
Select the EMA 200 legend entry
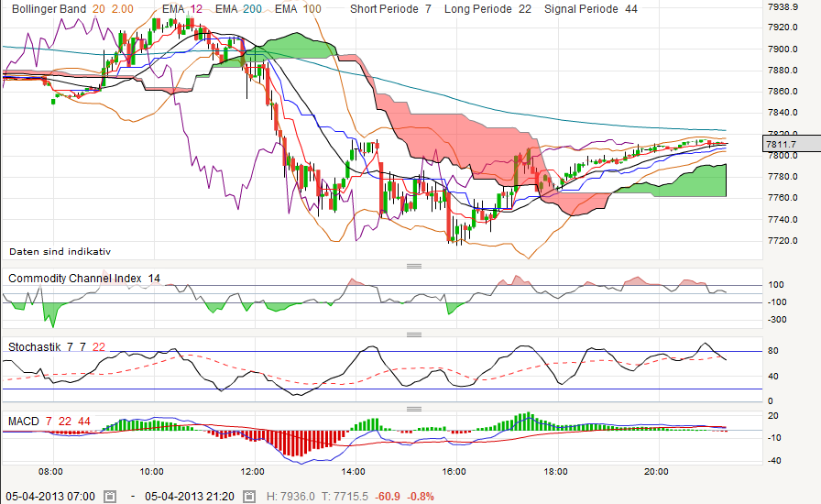click(239, 9)
